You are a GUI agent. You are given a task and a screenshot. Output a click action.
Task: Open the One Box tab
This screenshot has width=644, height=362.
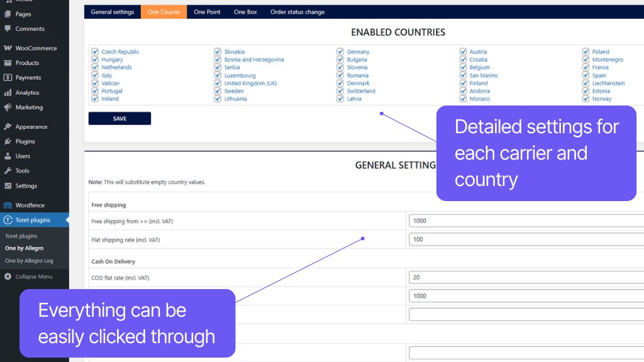point(246,12)
